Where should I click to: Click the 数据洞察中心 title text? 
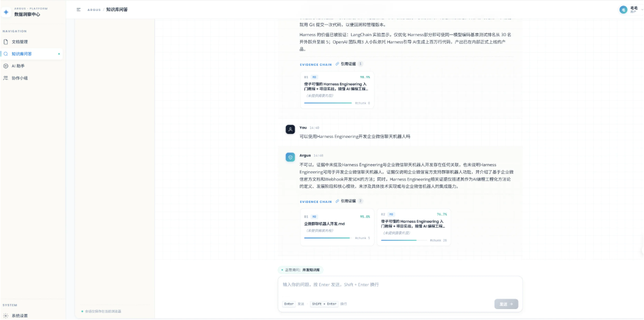pos(27,14)
